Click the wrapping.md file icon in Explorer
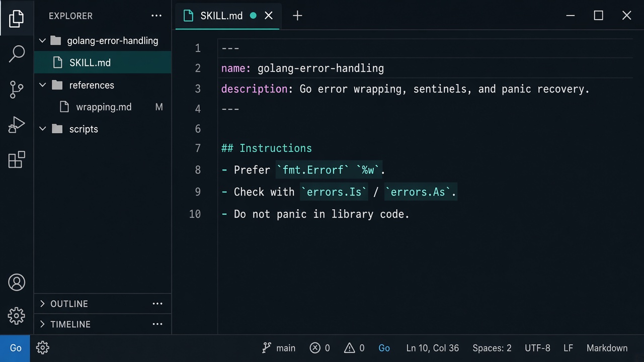Viewport: 644px width, 362px height. click(x=64, y=107)
